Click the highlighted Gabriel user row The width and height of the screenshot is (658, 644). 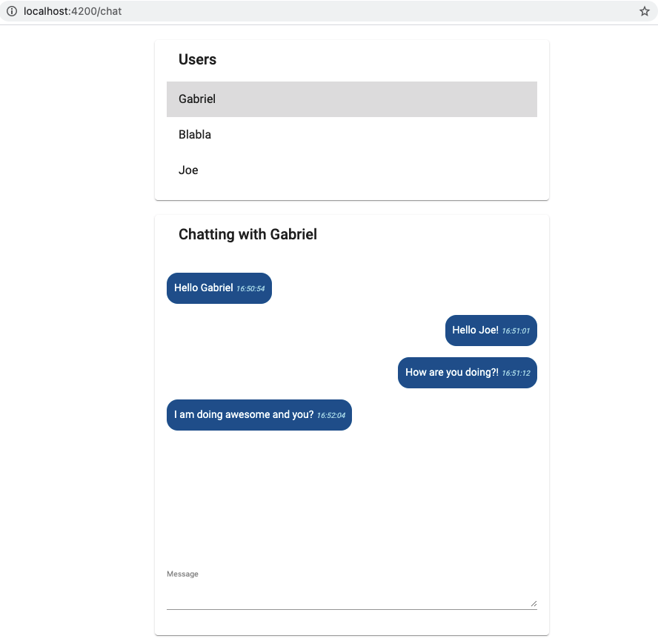(351, 99)
